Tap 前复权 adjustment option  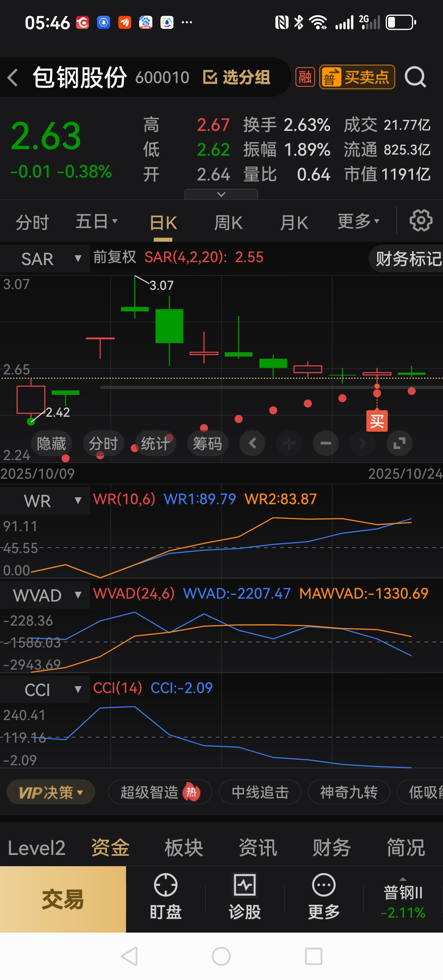pos(114,257)
